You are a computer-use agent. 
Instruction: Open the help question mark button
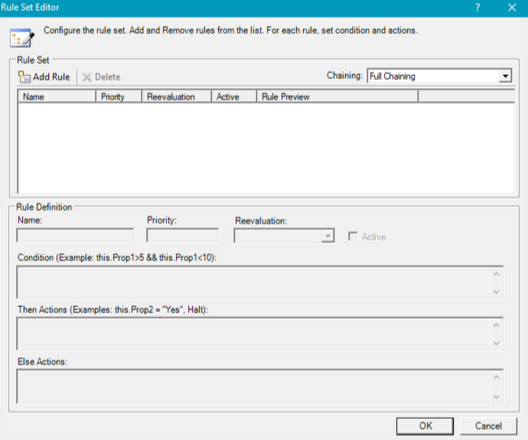[477, 8]
